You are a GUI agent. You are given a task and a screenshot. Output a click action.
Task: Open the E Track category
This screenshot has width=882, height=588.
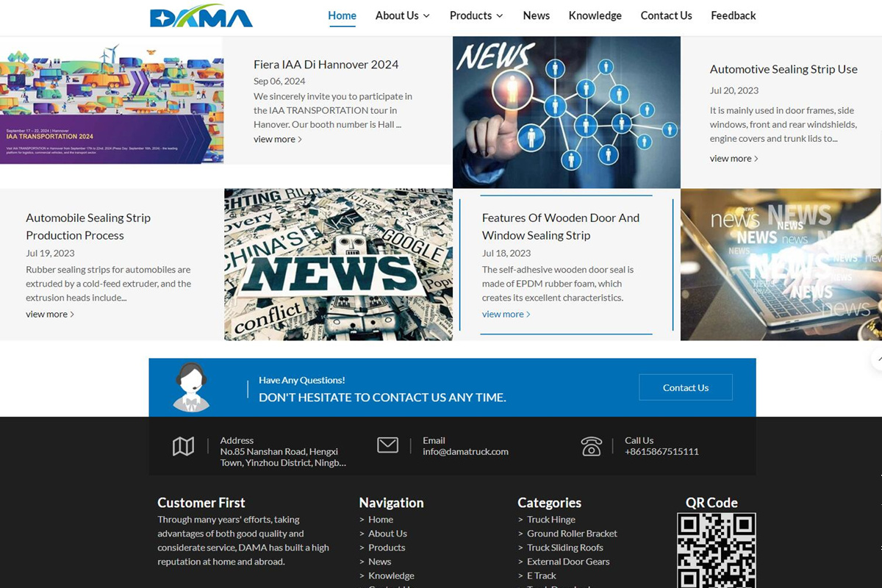coord(542,576)
